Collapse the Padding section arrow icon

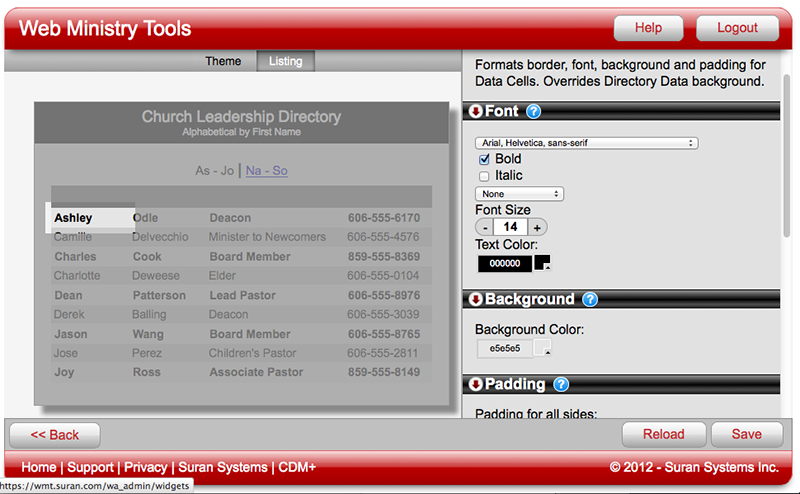click(x=476, y=384)
